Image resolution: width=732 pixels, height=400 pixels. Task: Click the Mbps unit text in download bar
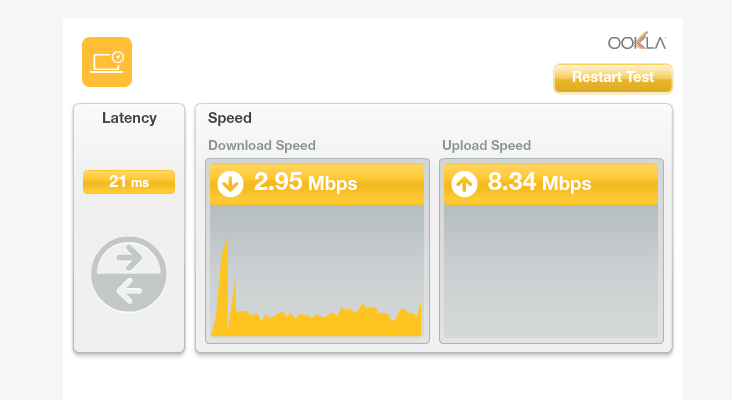pyautogui.click(x=332, y=184)
